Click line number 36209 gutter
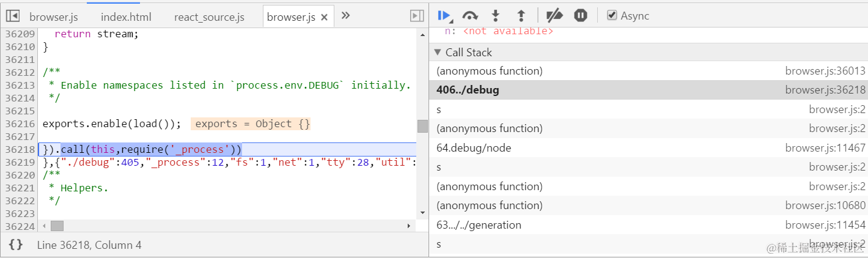The image size is (868, 258). (x=20, y=34)
